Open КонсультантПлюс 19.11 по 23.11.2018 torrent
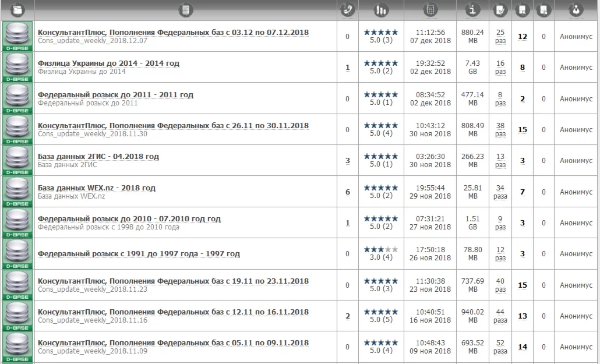 [173, 281]
